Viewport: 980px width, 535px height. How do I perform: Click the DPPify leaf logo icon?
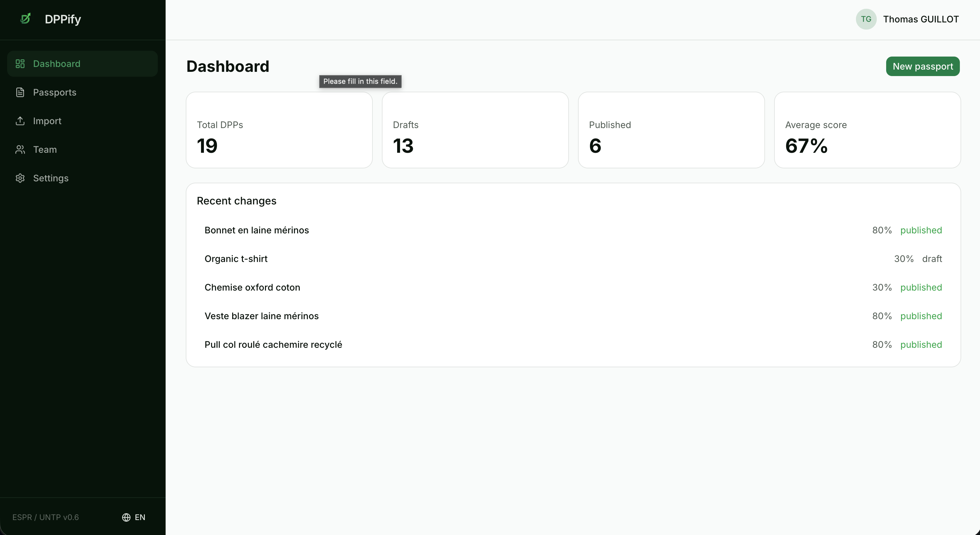pyautogui.click(x=25, y=19)
